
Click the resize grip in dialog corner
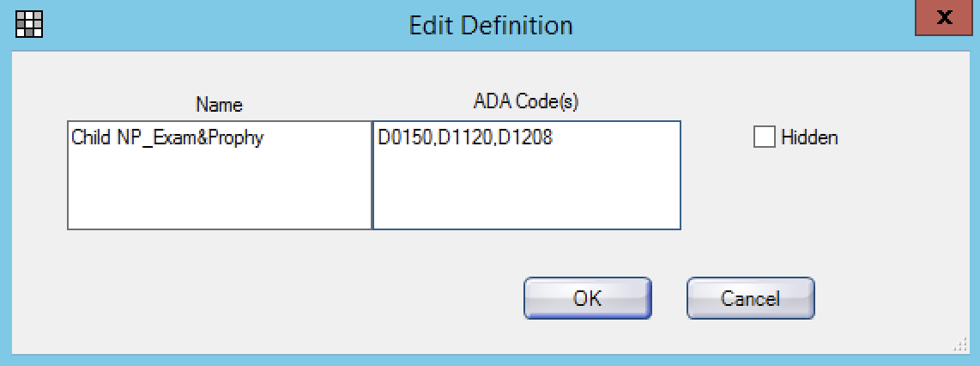tap(960, 345)
